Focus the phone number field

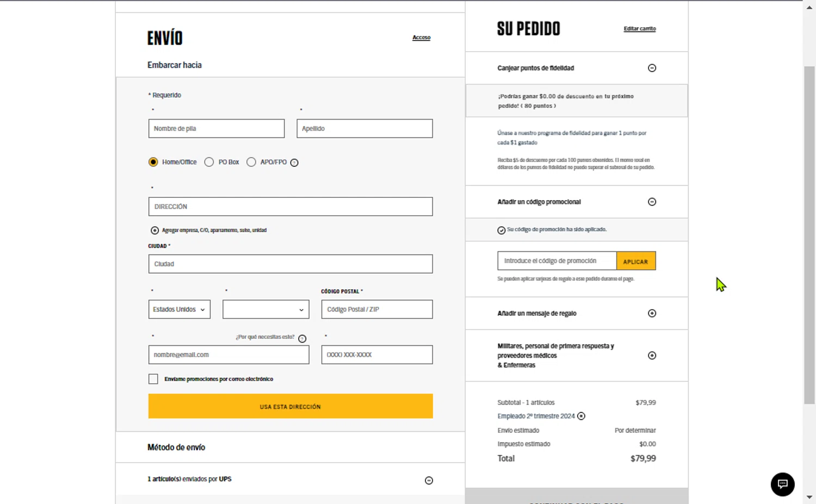click(377, 355)
